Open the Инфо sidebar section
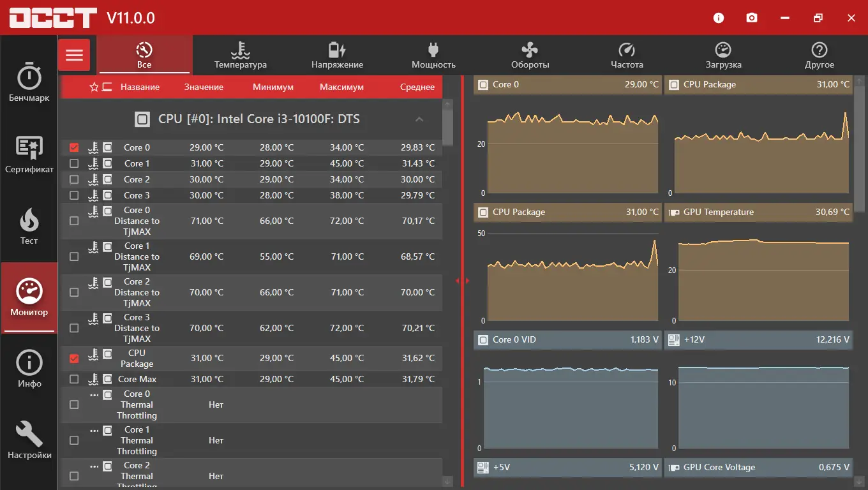 [x=29, y=369]
